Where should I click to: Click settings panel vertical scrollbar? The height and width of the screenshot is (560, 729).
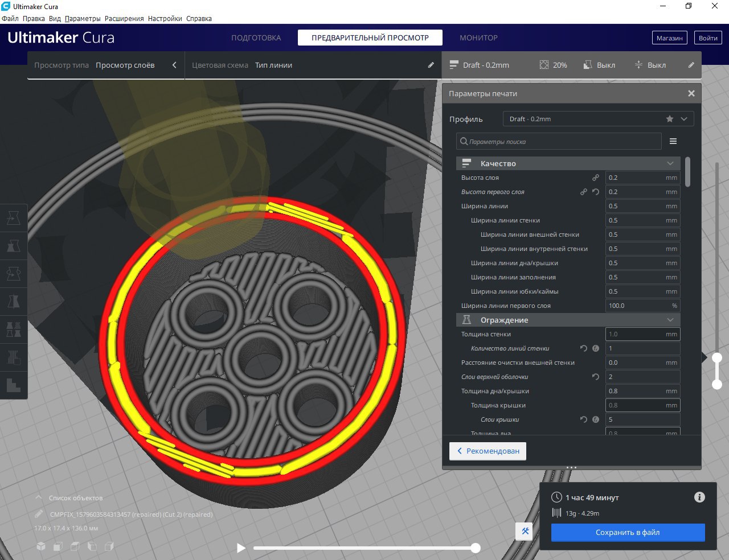click(x=688, y=172)
